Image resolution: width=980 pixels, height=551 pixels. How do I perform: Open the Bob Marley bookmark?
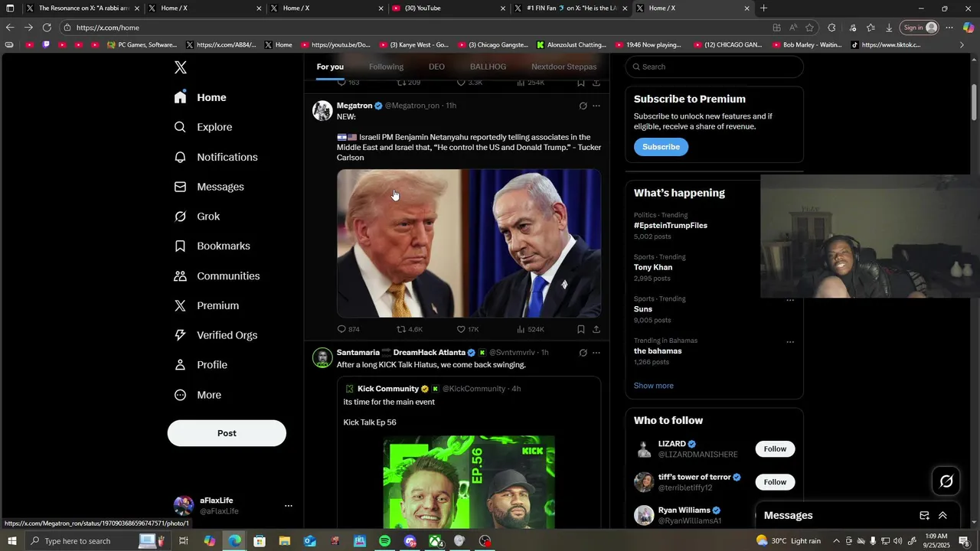pyautogui.click(x=806, y=45)
